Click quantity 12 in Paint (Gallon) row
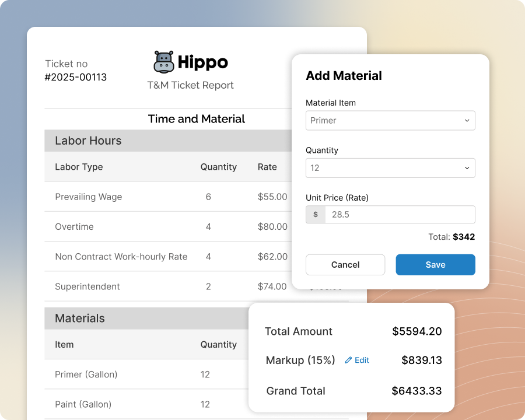This screenshot has height=420, width=525. (205, 404)
